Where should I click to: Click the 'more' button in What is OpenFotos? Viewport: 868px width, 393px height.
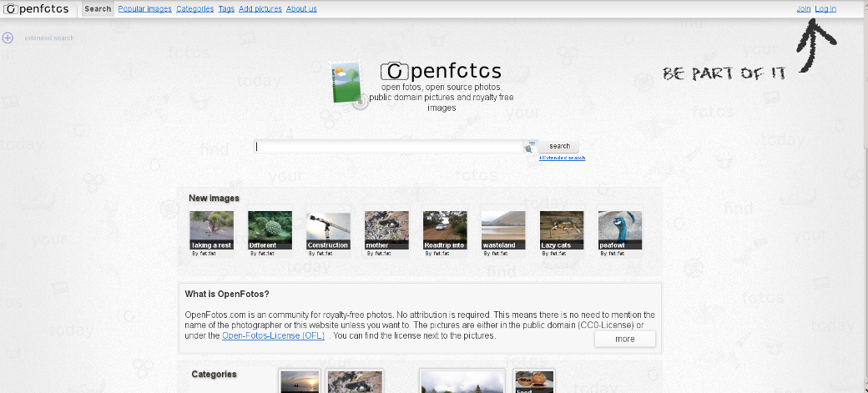pos(625,339)
